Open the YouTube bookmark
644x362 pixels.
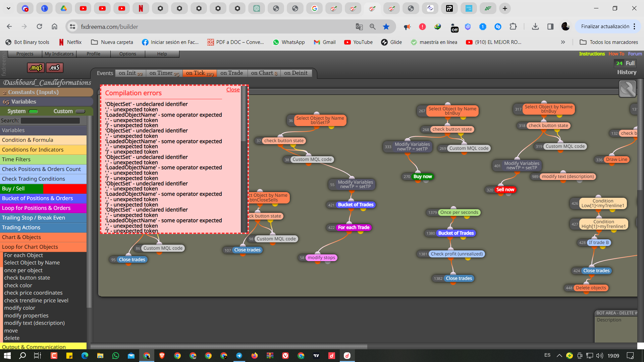click(x=358, y=42)
